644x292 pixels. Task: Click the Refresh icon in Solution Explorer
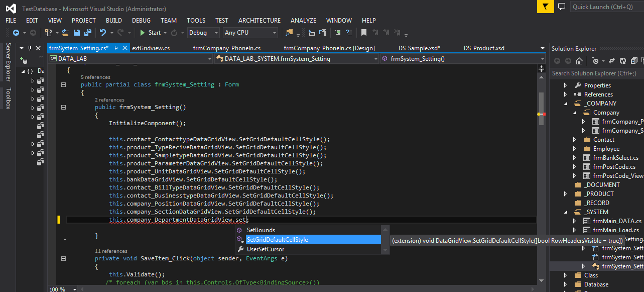pos(622,61)
